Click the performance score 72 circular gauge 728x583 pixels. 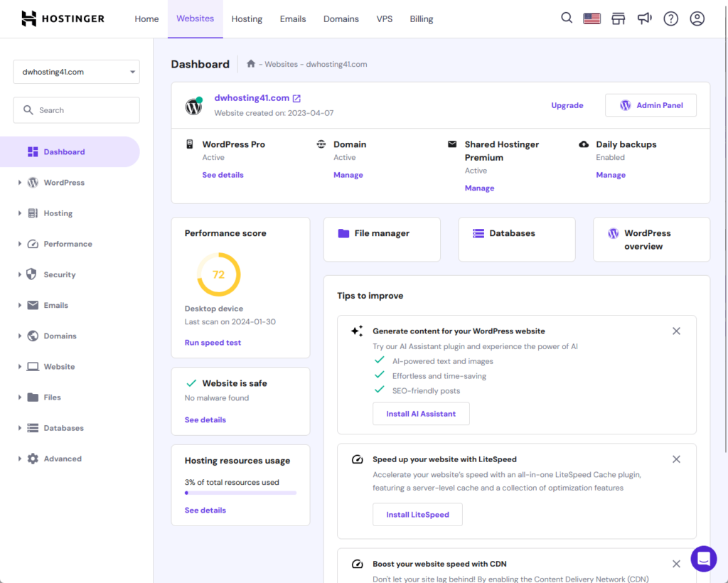[219, 274]
